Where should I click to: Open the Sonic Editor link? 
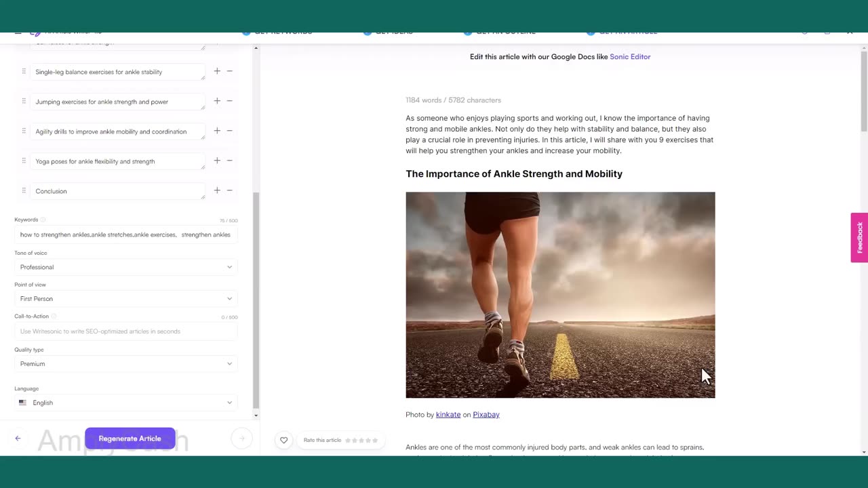pyautogui.click(x=630, y=57)
